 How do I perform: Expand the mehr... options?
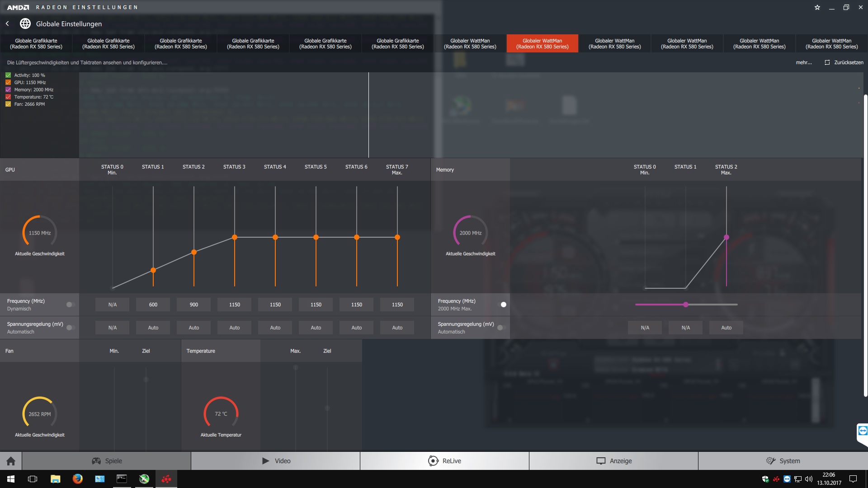(803, 62)
